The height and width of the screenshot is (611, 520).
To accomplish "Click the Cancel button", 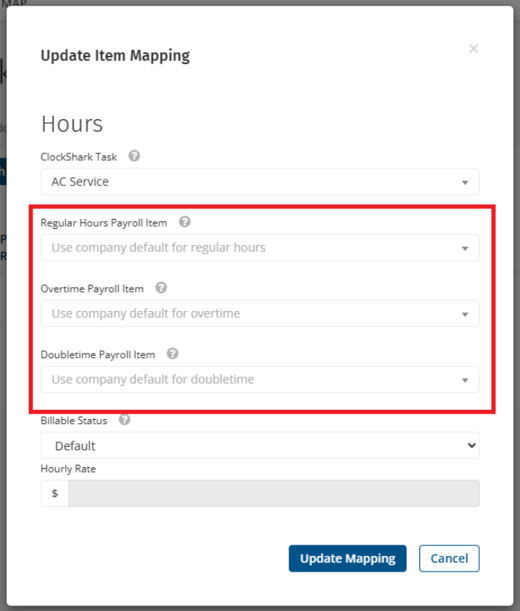I will click(x=449, y=558).
